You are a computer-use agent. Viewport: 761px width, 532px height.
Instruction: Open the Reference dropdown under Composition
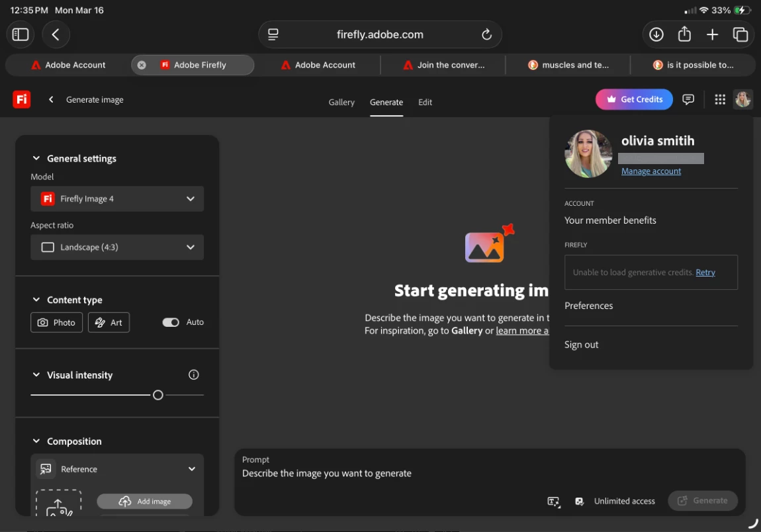[117, 469]
